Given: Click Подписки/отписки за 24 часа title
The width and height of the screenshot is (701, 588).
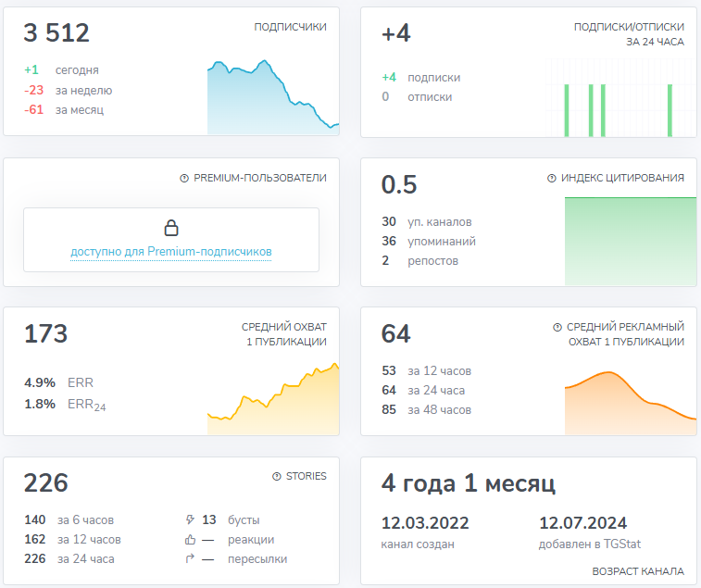Looking at the screenshot, I should pyautogui.click(x=629, y=35).
